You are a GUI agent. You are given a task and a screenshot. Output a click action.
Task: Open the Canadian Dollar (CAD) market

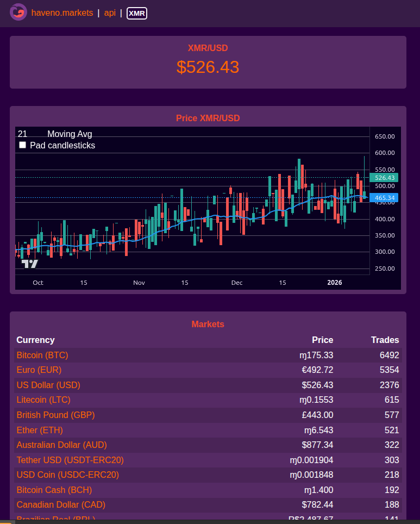[61, 504]
